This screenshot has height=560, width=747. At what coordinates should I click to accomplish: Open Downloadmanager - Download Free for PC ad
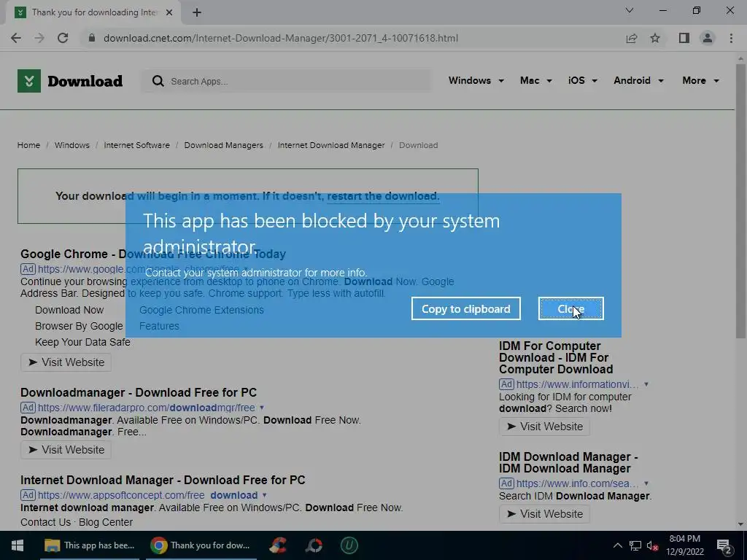[139, 392]
